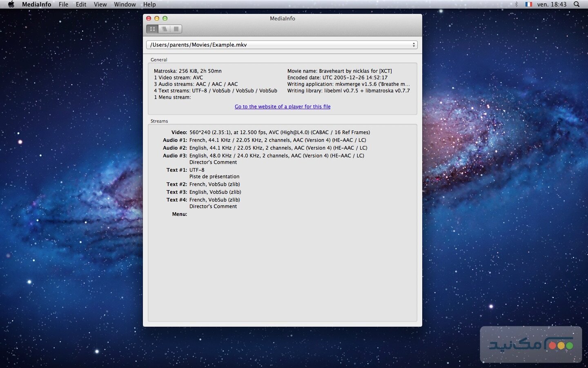Image resolution: width=588 pixels, height=368 pixels.
Task: Click the Bluetooth status icon
Action: click(x=516, y=4)
